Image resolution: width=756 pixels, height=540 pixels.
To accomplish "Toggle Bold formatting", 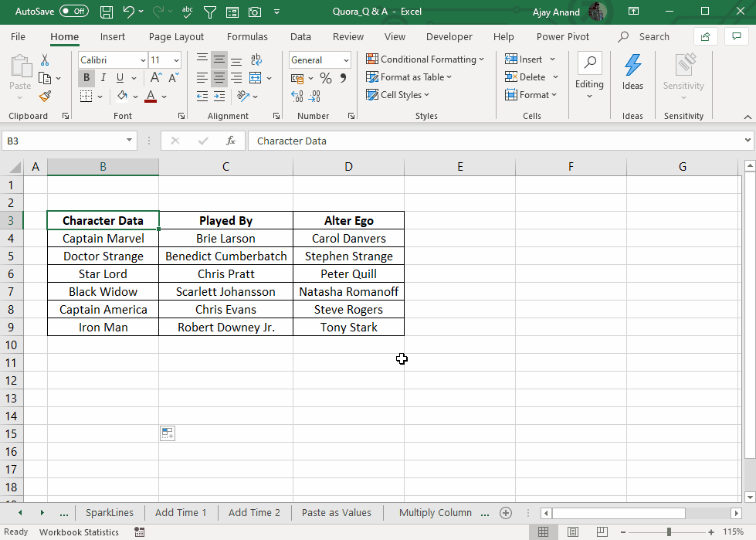I will (x=86, y=77).
